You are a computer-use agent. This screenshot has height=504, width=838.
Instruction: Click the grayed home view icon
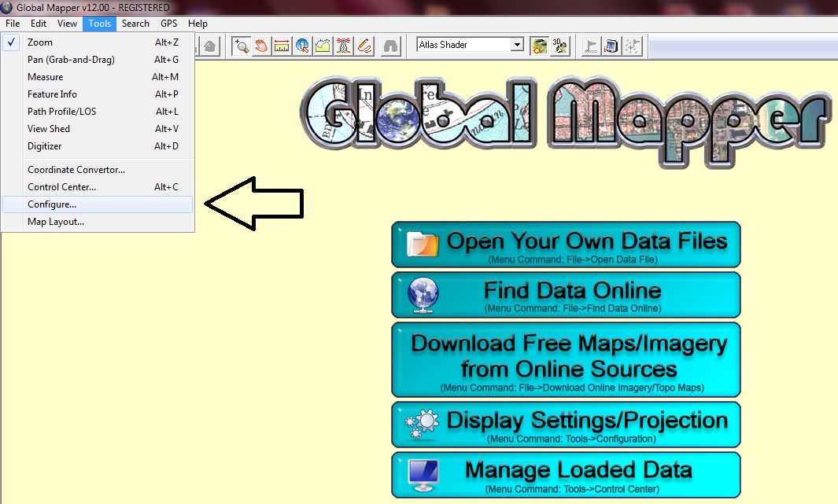[209, 46]
